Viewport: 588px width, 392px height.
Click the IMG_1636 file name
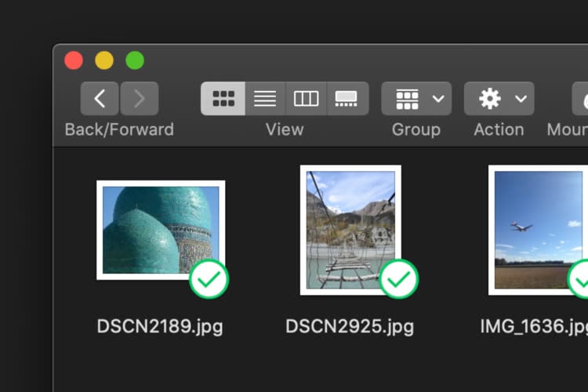534,327
